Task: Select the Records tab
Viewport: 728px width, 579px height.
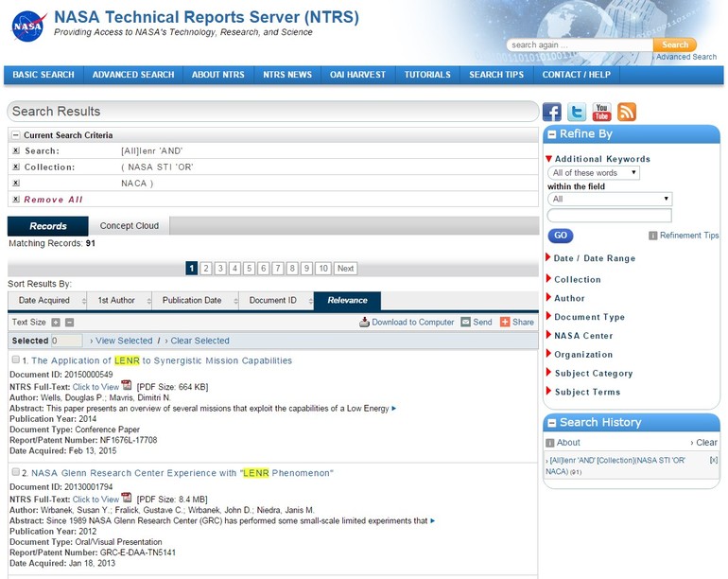Action: 48,226
